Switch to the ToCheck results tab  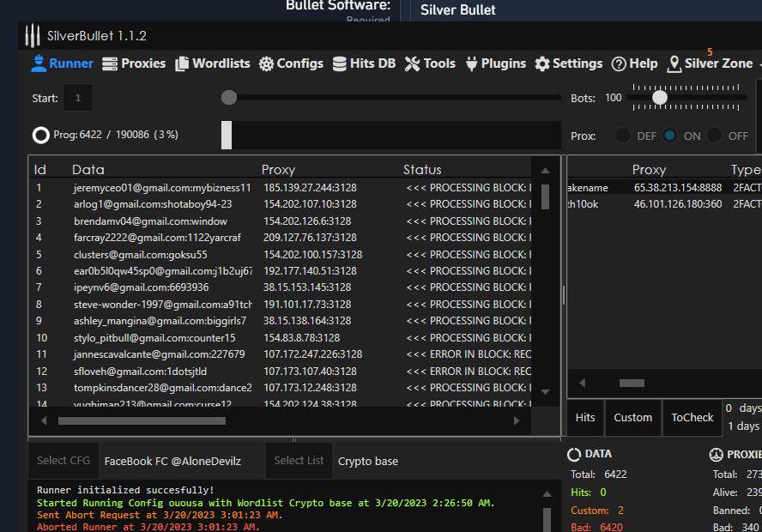tap(692, 418)
